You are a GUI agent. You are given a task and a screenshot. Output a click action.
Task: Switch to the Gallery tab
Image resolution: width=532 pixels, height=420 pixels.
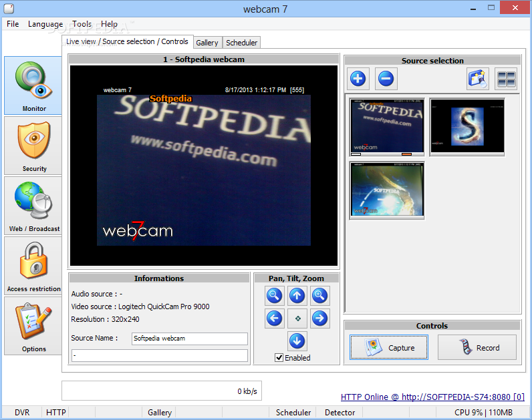point(207,43)
